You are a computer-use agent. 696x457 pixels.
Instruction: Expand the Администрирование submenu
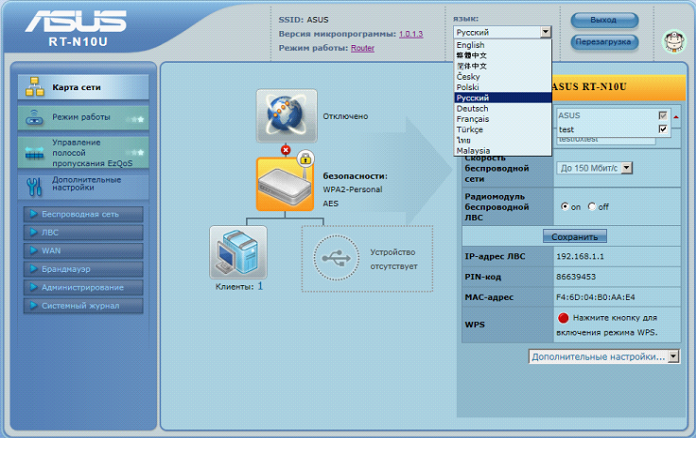83,287
